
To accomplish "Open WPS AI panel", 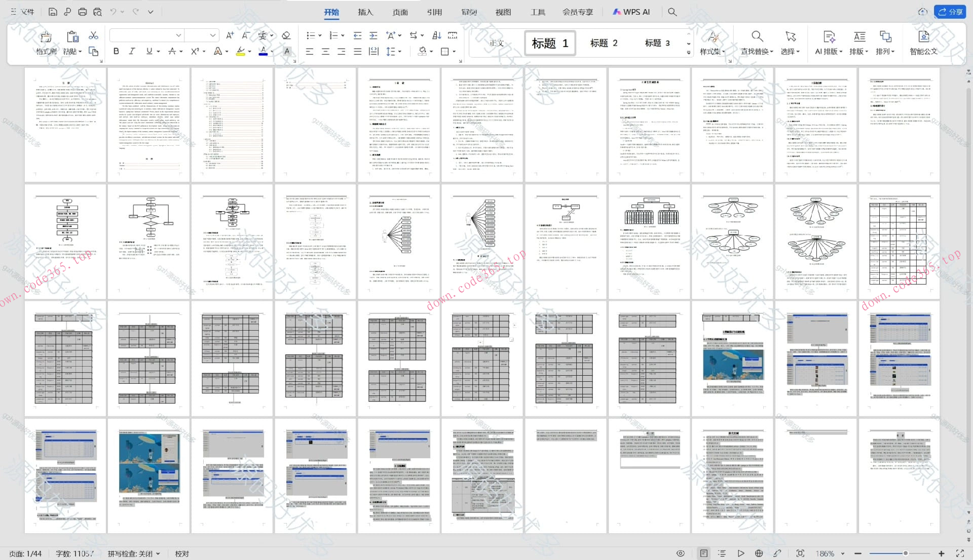I will [x=631, y=12].
